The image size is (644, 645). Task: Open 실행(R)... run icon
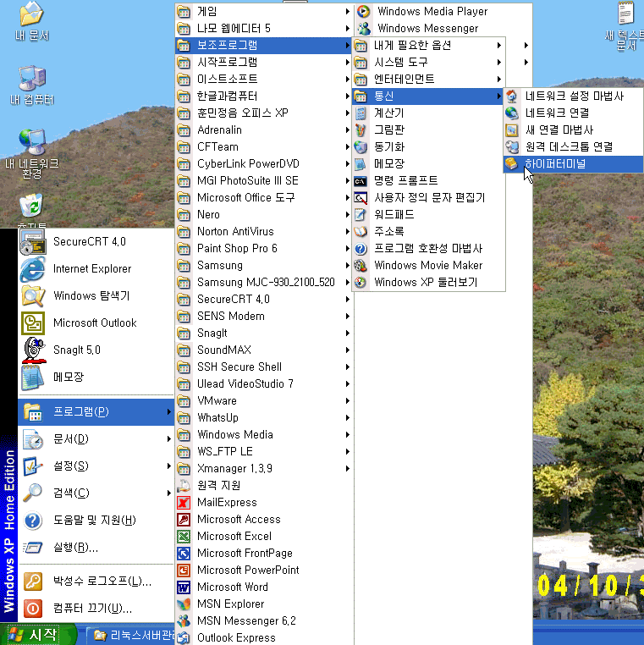point(32,548)
